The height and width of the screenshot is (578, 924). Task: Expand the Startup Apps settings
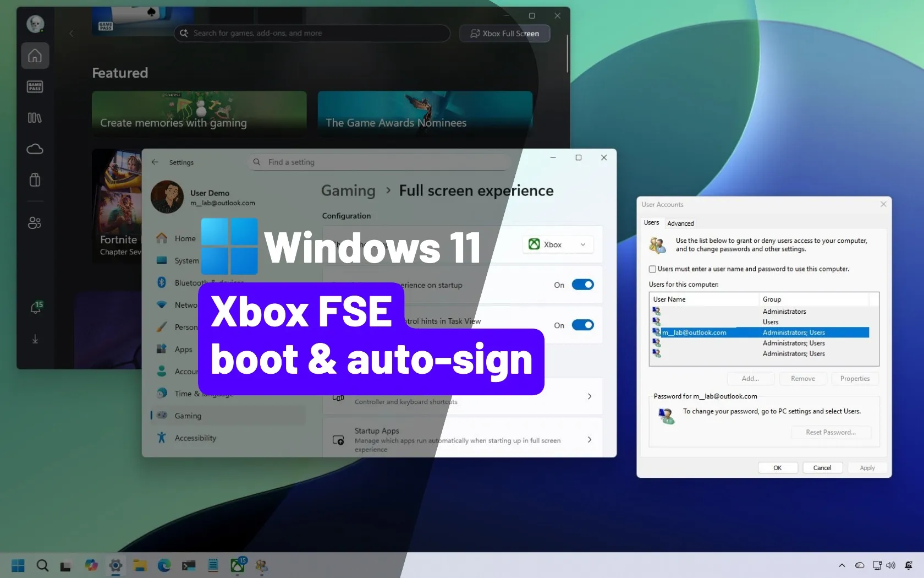tap(589, 440)
